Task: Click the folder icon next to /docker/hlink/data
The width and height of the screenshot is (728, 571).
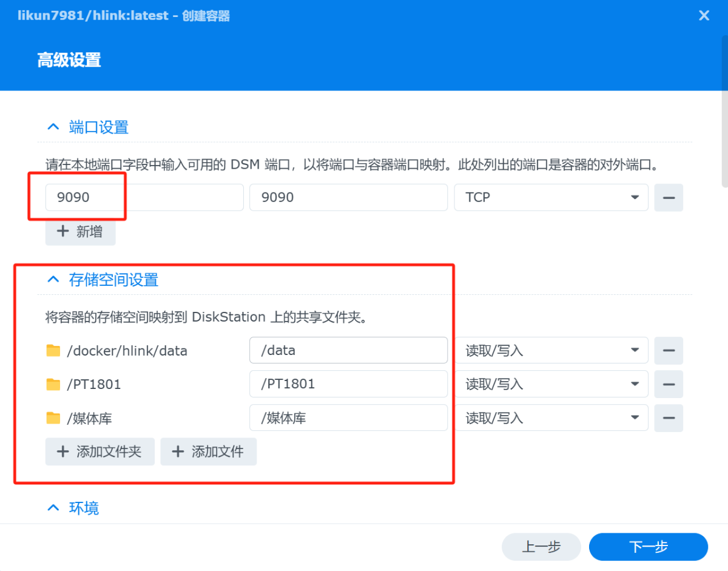Action: 55,350
